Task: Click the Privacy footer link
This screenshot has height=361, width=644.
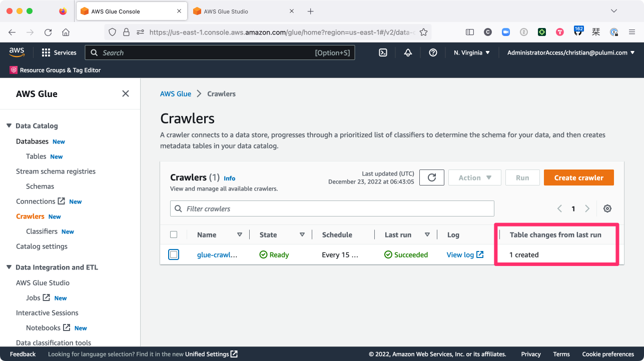Action: pyautogui.click(x=531, y=354)
